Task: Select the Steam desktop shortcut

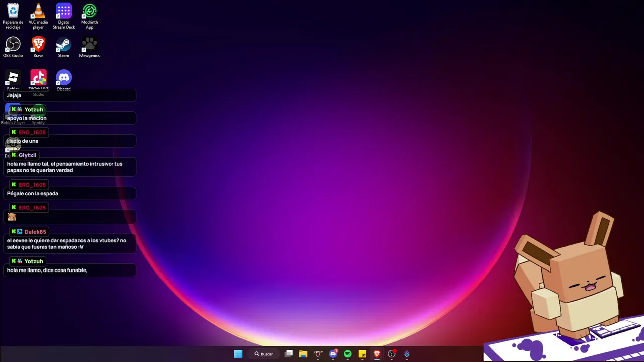Action: [64, 47]
